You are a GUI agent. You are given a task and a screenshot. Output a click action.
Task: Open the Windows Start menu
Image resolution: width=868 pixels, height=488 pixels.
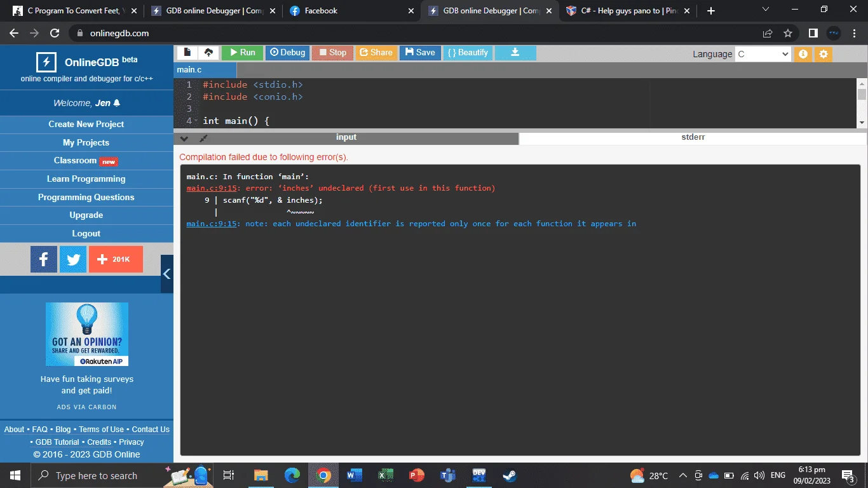(15, 475)
